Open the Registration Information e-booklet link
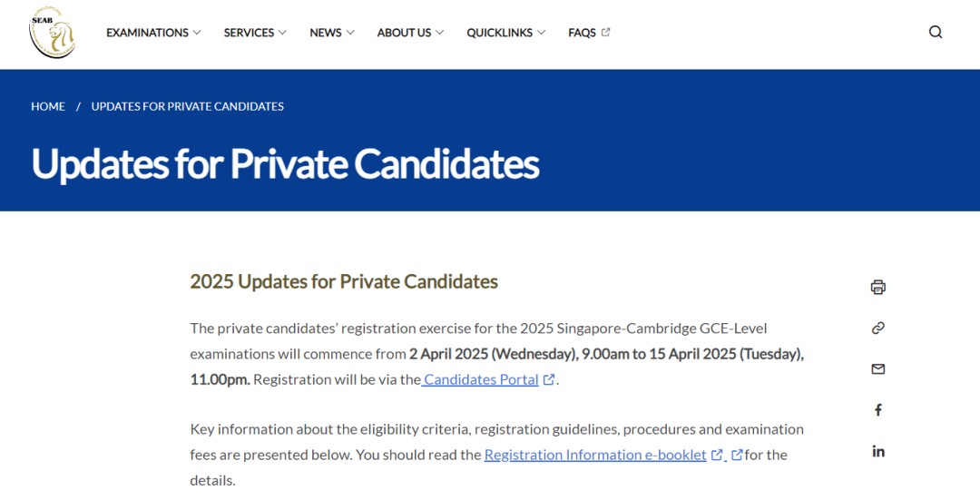Viewport: 980px width, 500px height. 595,455
